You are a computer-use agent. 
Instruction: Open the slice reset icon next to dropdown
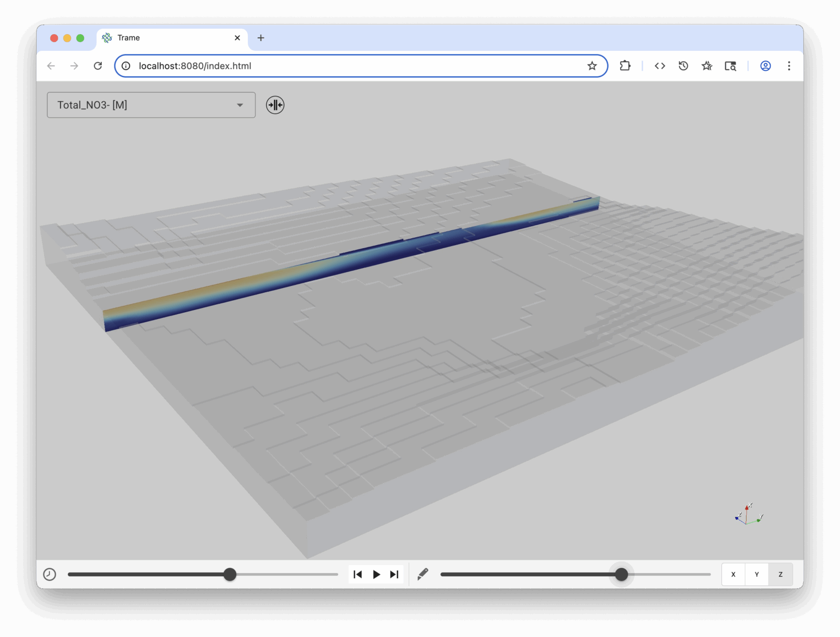(x=275, y=105)
